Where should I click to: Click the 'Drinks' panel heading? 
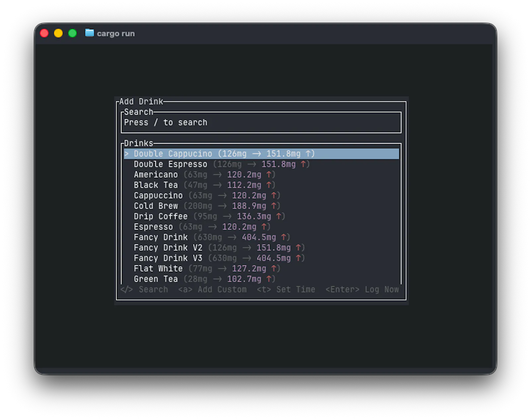tap(139, 143)
